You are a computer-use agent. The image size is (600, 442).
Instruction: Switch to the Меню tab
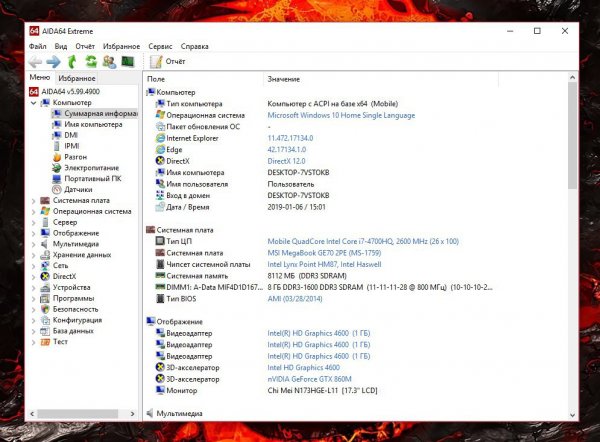pos(40,77)
